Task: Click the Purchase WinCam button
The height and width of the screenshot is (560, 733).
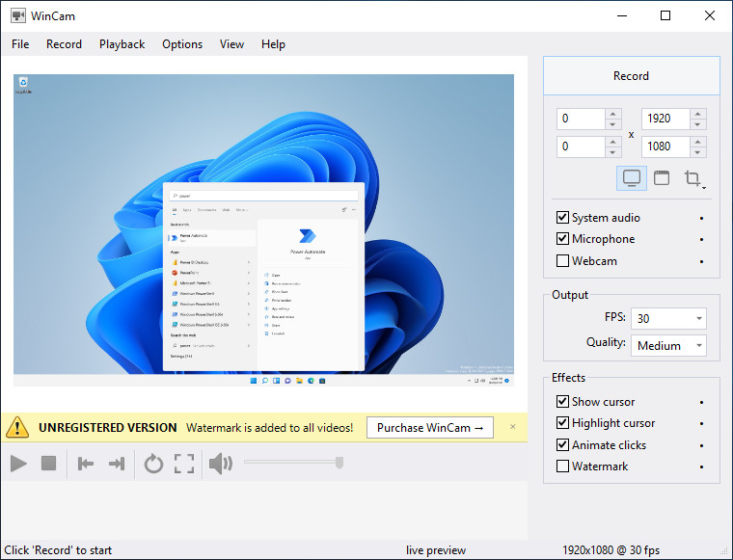Action: 430,427
